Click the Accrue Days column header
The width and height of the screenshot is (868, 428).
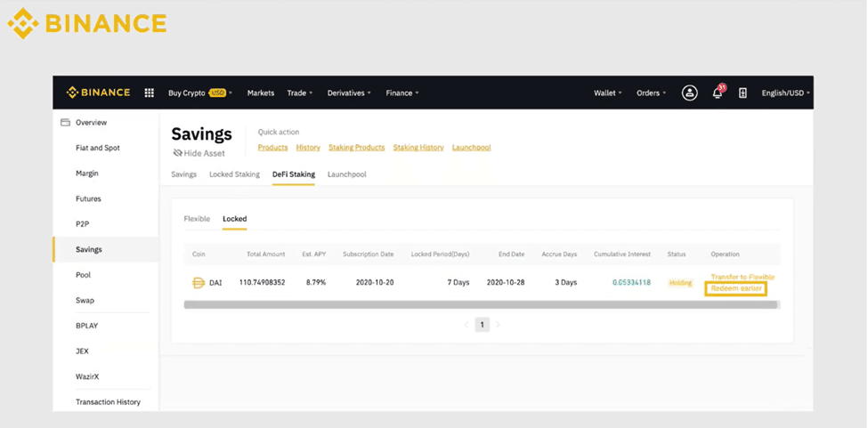559,254
